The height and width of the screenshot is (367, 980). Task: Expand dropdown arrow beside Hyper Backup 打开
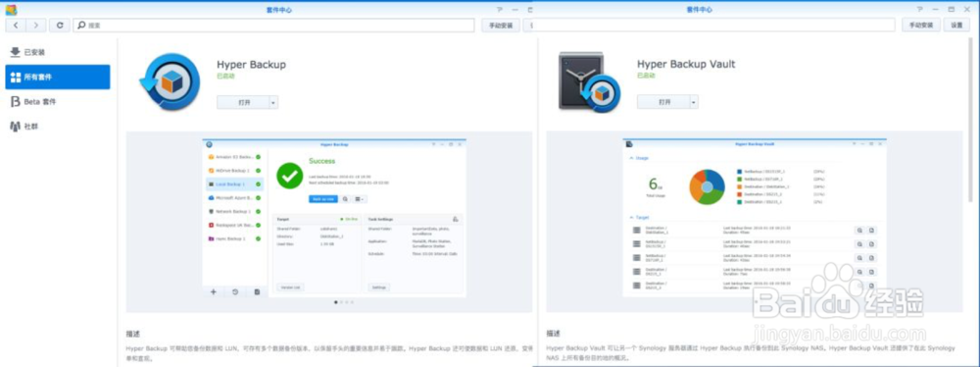point(273,102)
